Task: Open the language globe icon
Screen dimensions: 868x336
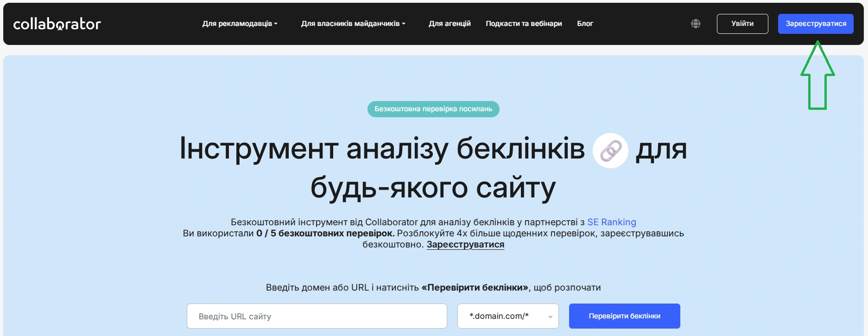Action: pyautogui.click(x=696, y=24)
